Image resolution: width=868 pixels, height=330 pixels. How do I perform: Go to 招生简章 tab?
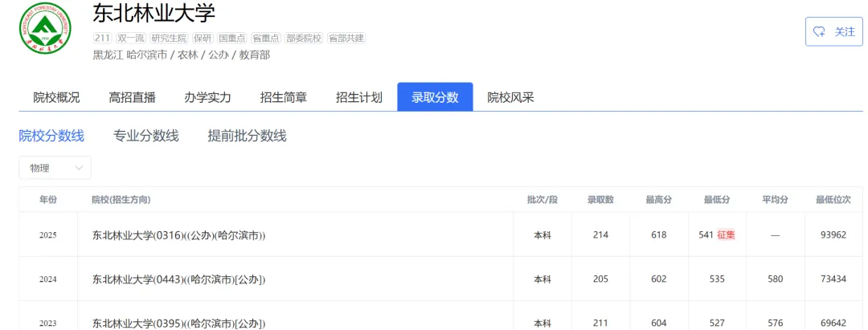point(284,98)
